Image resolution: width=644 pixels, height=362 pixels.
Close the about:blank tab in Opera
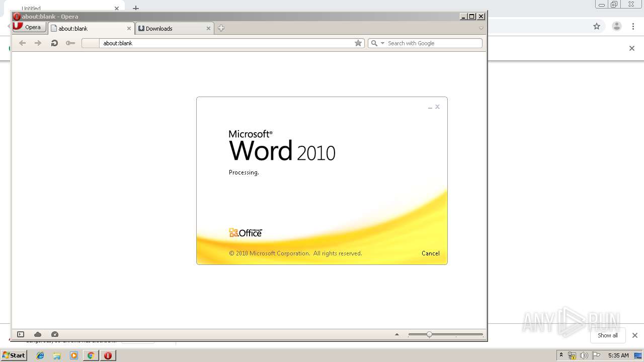[129, 29]
